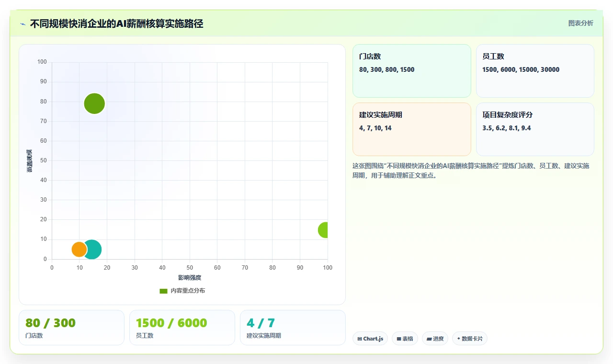Click values 4, 7, 10, 14
The image size is (613, 364).
pyautogui.click(x=375, y=128)
